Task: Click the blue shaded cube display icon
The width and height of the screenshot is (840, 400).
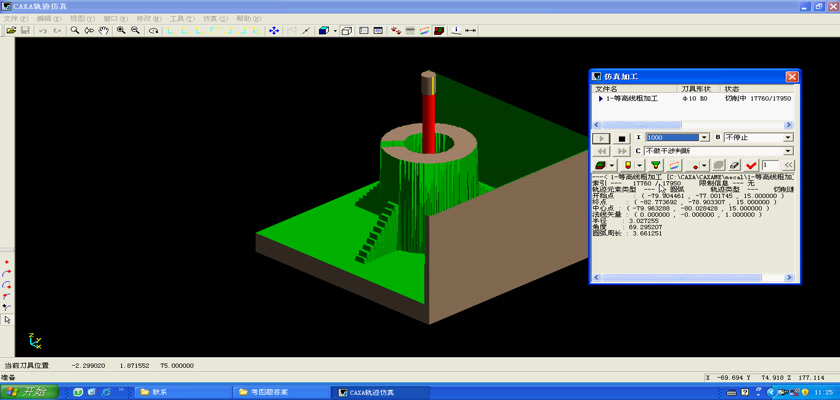Action: pyautogui.click(x=324, y=31)
